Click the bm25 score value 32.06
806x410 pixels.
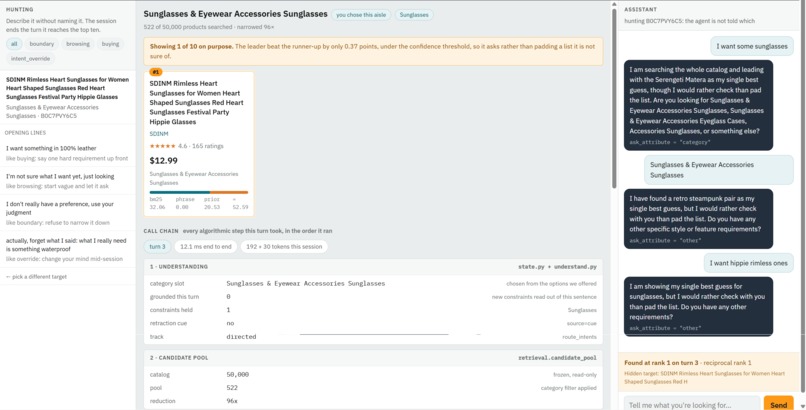tap(157, 207)
